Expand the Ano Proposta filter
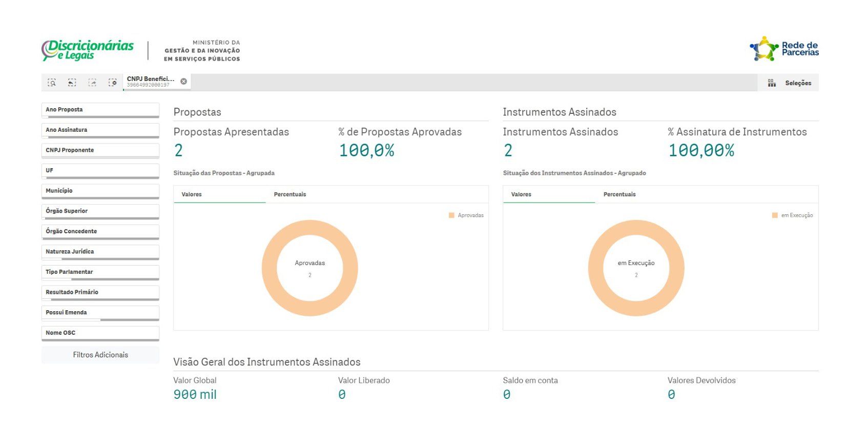Screen dimensions: 868x445 [x=100, y=110]
